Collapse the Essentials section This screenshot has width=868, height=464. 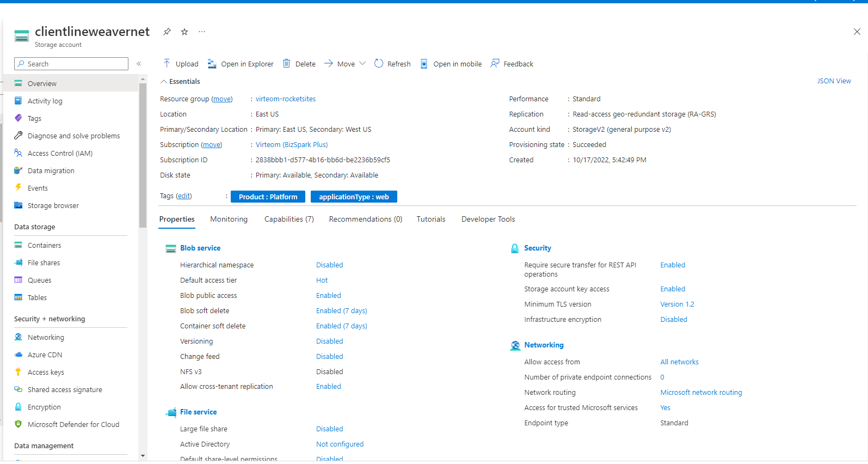pos(164,82)
